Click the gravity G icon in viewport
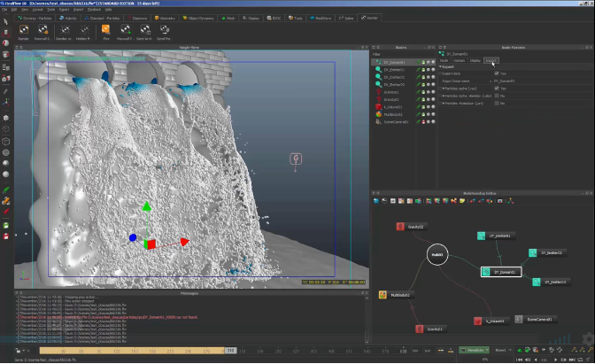The height and width of the screenshot is (364, 595). [296, 159]
